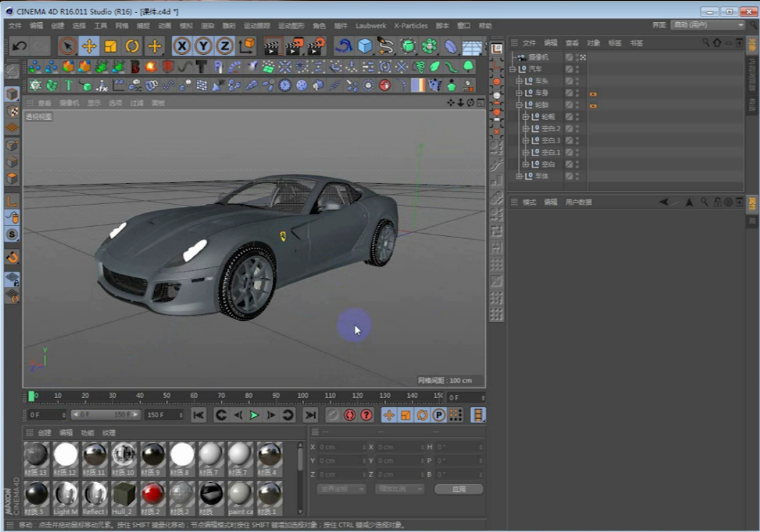
Task: Open the Edit Render Settings icon
Action: tap(315, 46)
